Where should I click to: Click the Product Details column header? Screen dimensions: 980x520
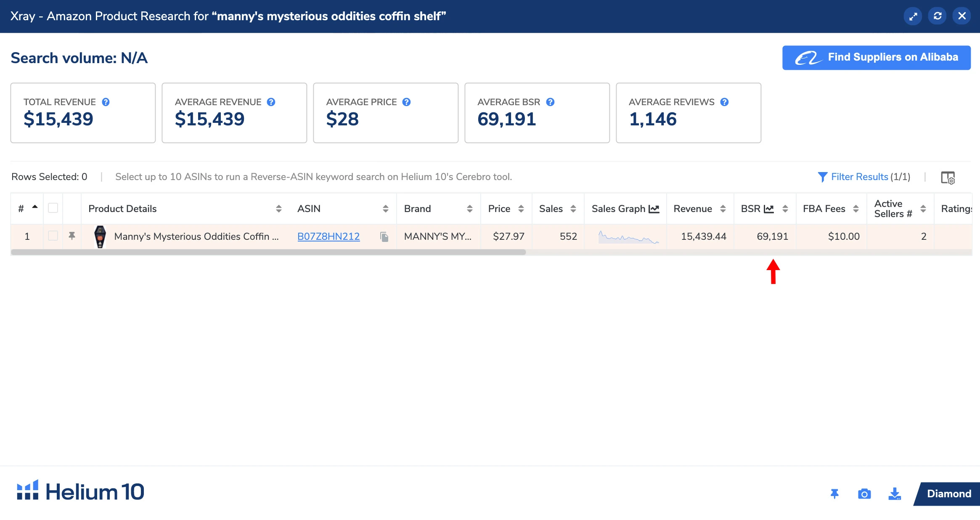point(122,209)
